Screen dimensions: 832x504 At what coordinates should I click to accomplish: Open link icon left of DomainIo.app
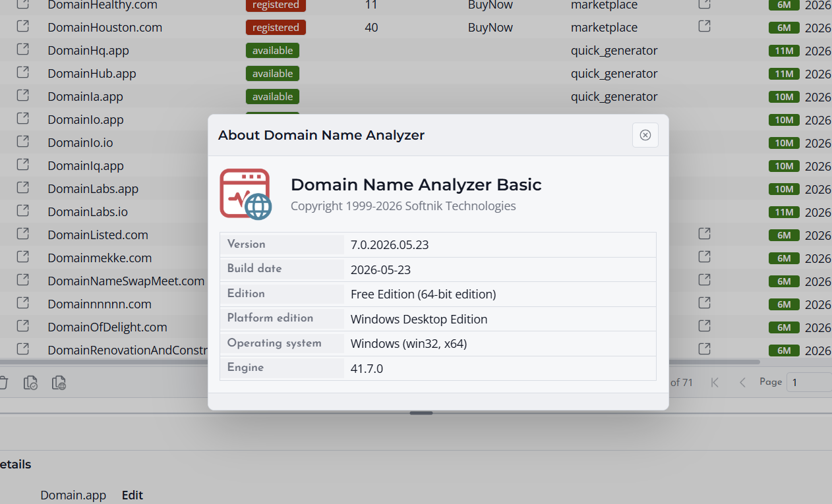pos(22,119)
